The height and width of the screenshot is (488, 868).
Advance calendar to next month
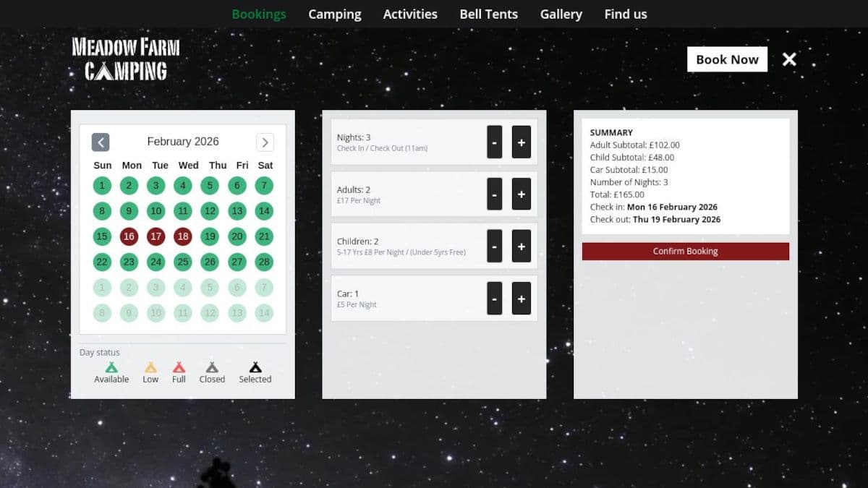click(265, 142)
